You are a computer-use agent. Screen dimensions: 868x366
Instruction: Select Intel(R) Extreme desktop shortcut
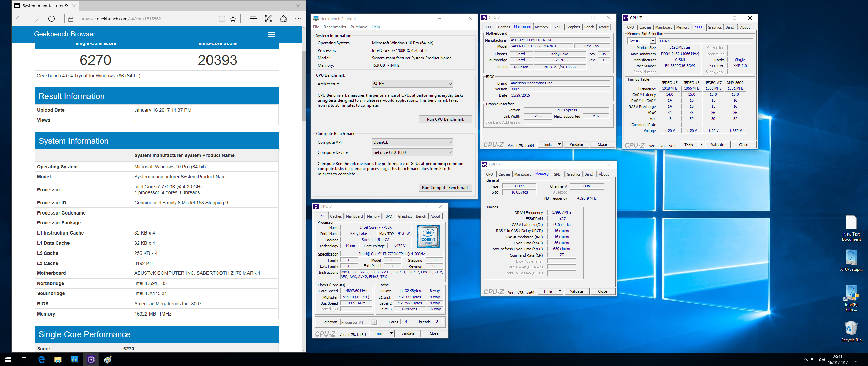(x=851, y=298)
